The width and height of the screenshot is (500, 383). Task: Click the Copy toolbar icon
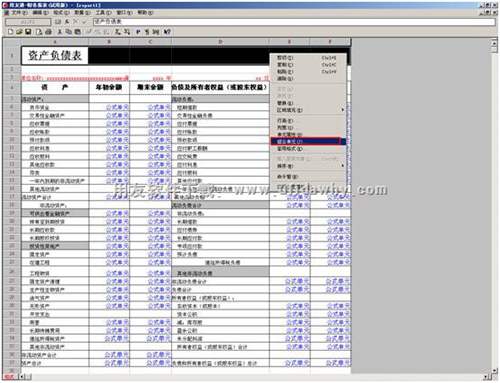68,32
